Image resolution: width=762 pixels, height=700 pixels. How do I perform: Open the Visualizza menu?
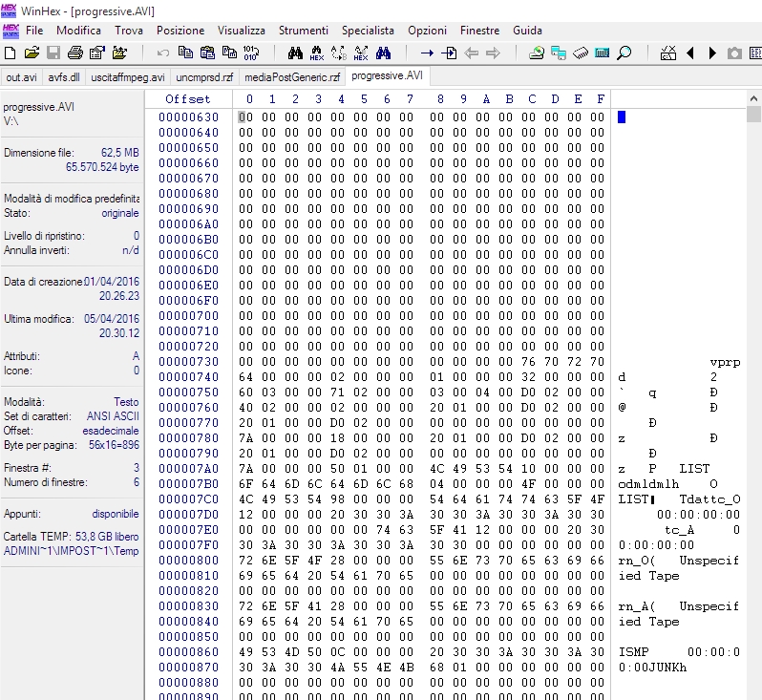242,31
